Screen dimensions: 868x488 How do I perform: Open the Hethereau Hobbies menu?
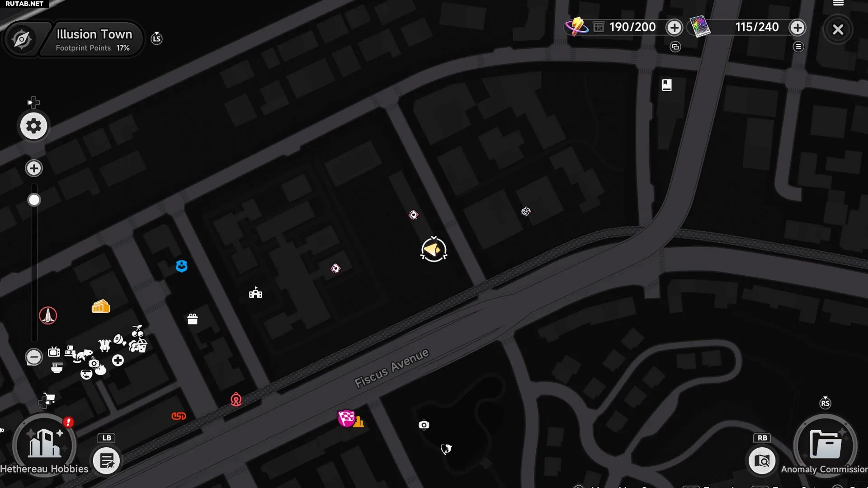[44, 445]
